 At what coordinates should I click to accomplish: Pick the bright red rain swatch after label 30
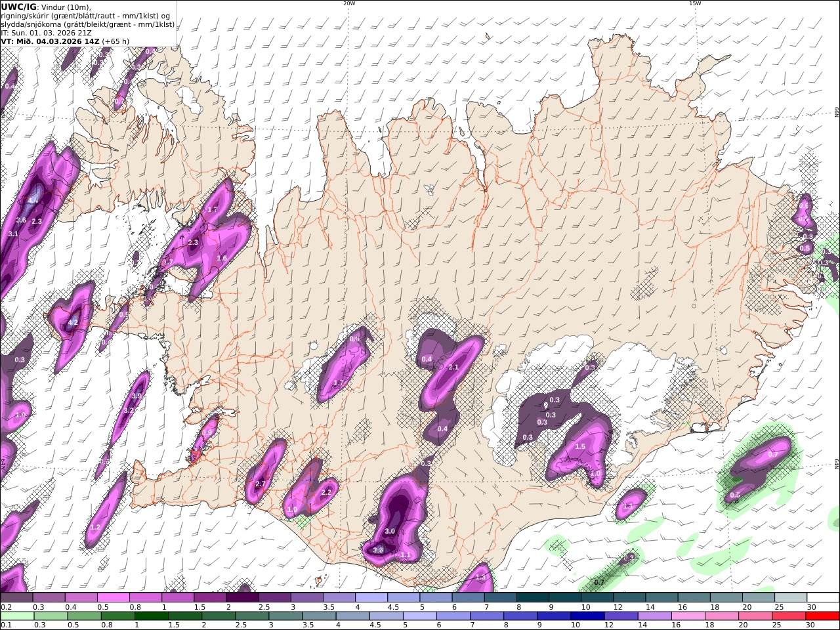tap(823, 616)
